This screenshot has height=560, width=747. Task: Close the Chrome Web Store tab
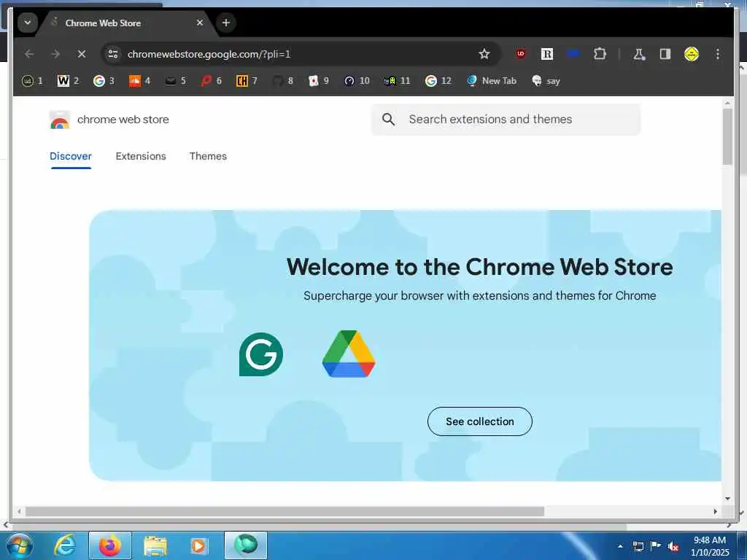[200, 23]
